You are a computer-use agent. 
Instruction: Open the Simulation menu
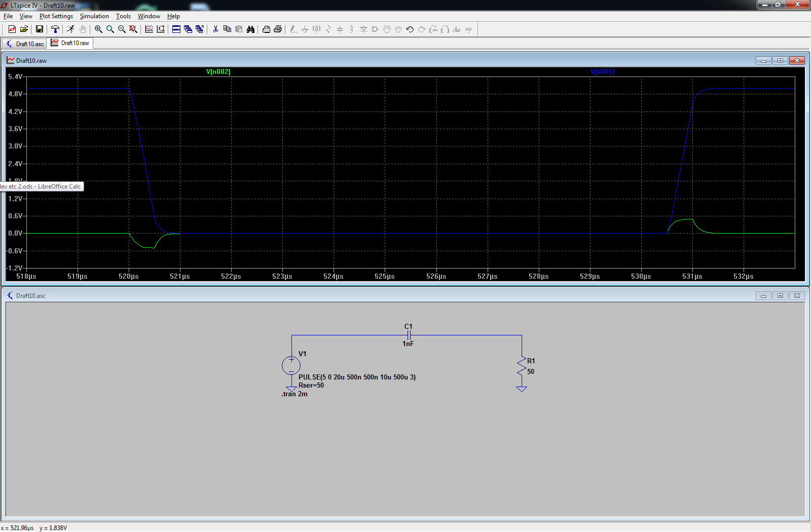pos(94,16)
